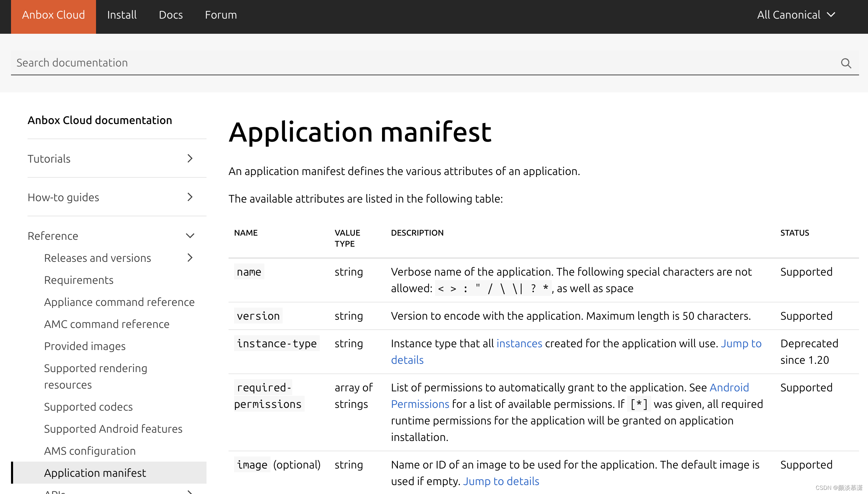Viewport: 868px width, 494px height.
Task: Click the All Canonical dropdown arrow
Action: point(833,14)
